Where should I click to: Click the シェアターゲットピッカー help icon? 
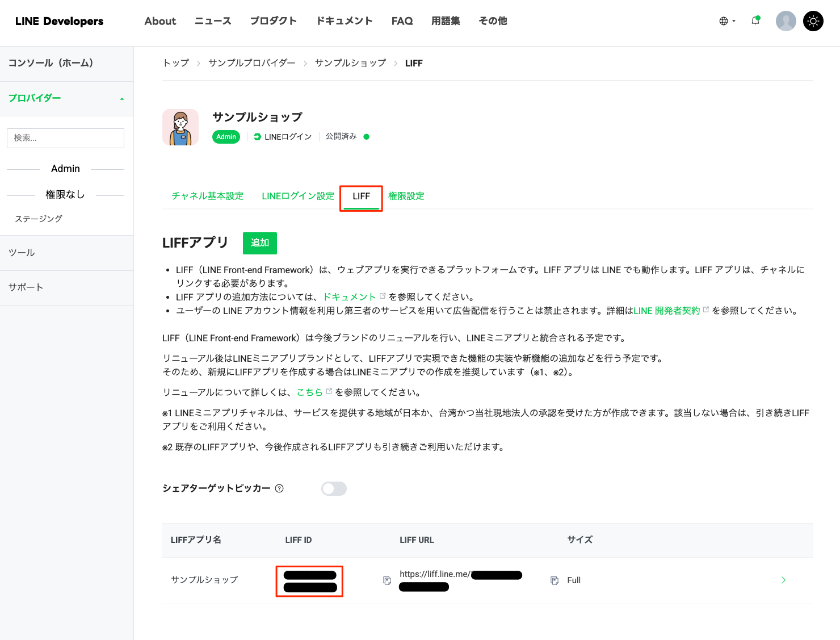pos(279,488)
